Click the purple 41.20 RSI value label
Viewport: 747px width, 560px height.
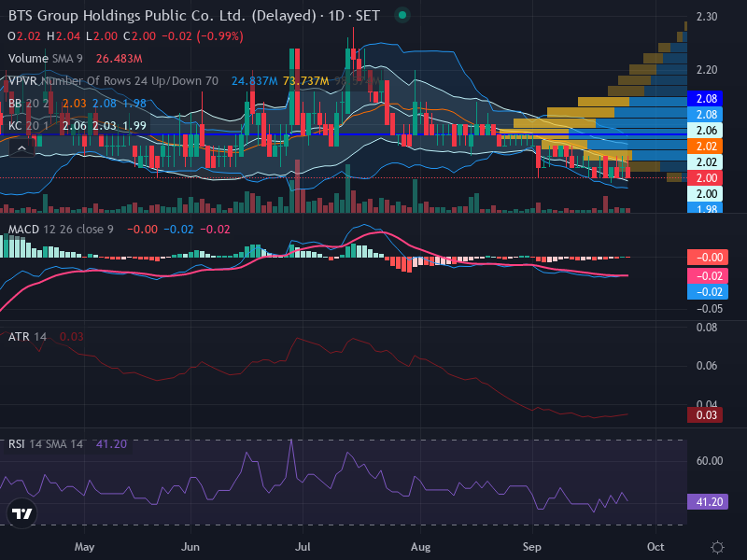click(708, 502)
